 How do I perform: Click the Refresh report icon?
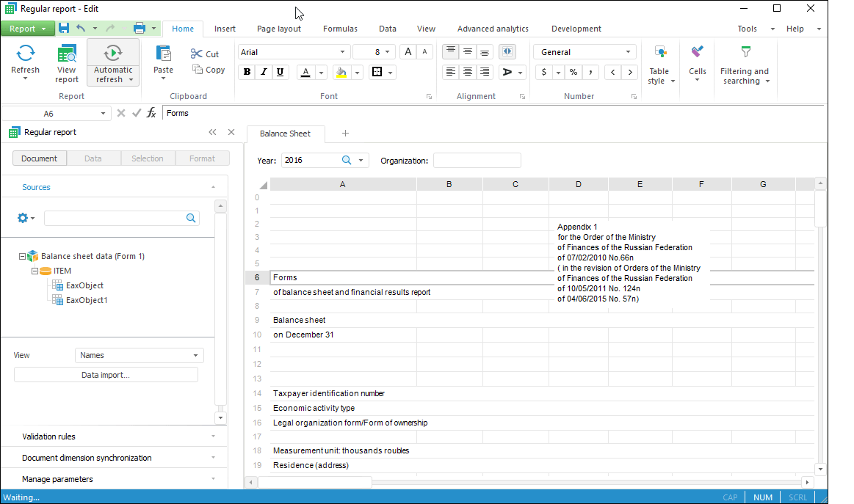[x=25, y=54]
